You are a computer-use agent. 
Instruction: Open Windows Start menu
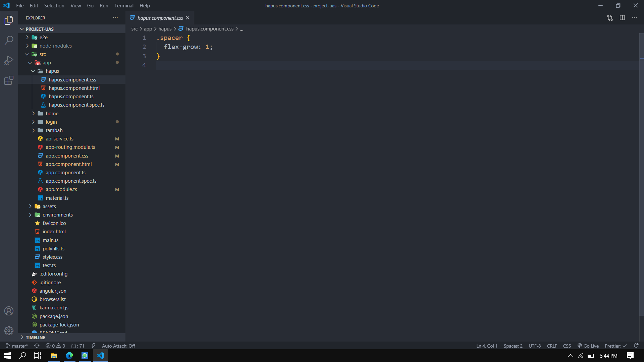tap(7, 356)
